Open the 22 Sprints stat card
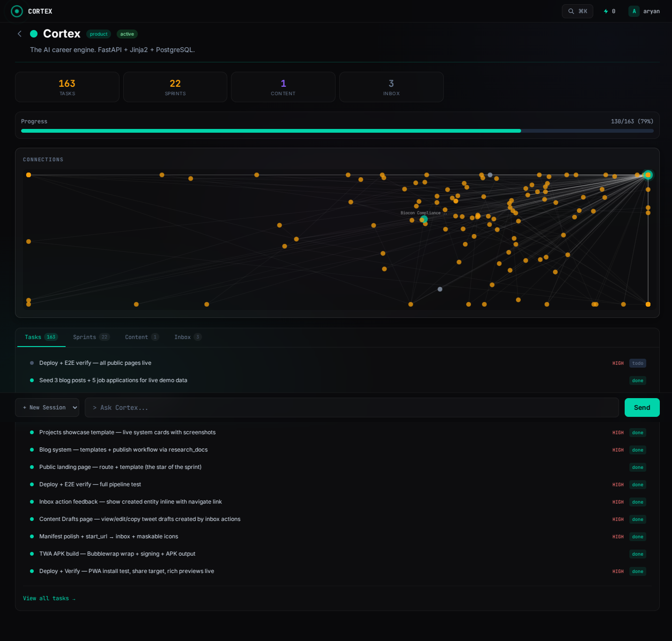The width and height of the screenshot is (672, 641). click(x=175, y=87)
